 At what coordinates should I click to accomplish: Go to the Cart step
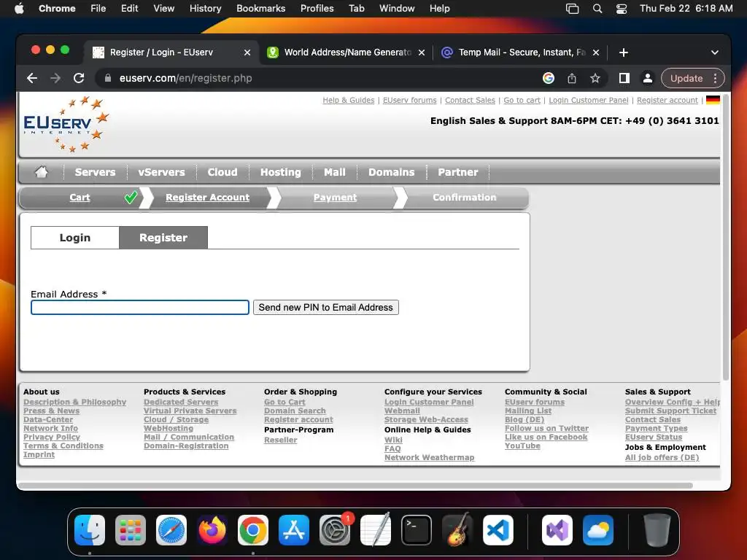coord(80,197)
